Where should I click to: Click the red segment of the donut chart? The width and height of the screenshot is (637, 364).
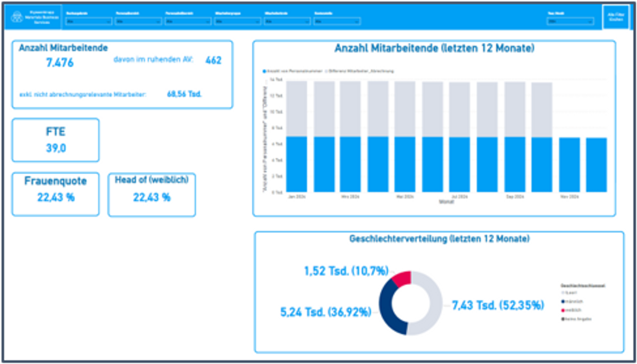click(402, 278)
